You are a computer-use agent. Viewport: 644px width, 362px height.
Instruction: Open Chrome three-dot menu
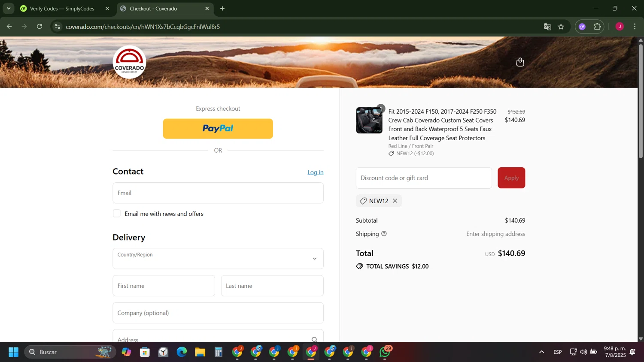635,27
